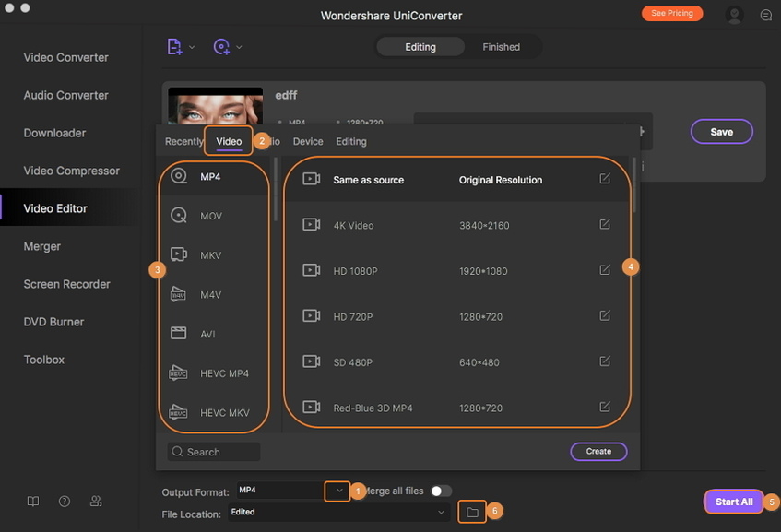Click the edit icon for HD 1080P preset
Screen dimensions: 781x532
605,270
